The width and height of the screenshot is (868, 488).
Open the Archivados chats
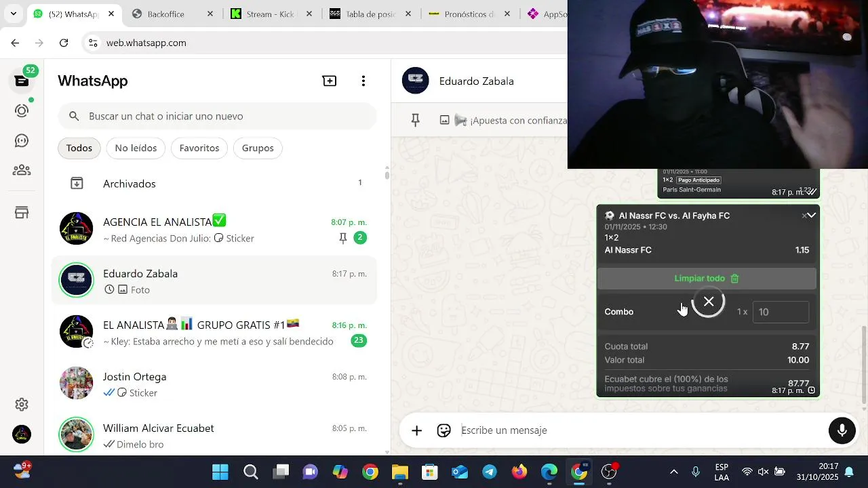click(214, 184)
